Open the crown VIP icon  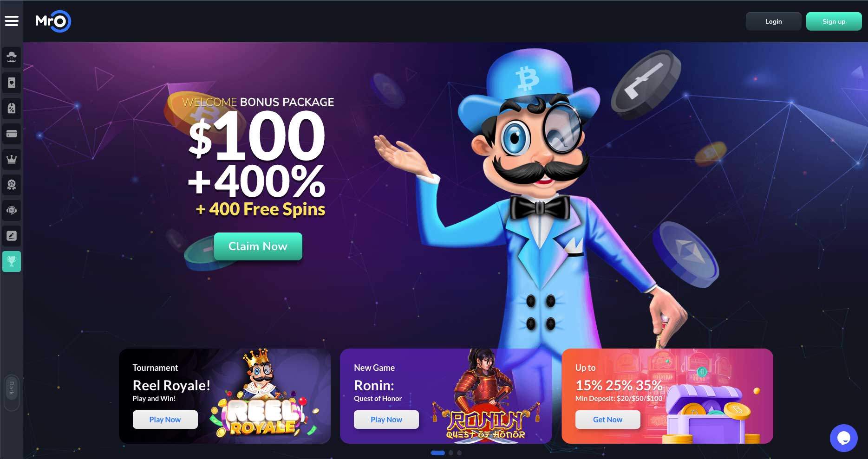12,159
